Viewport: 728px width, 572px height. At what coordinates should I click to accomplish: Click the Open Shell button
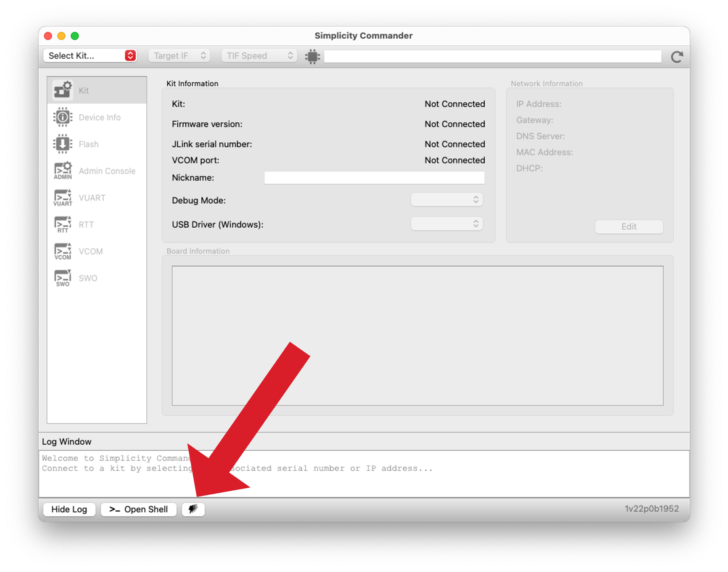tap(139, 509)
